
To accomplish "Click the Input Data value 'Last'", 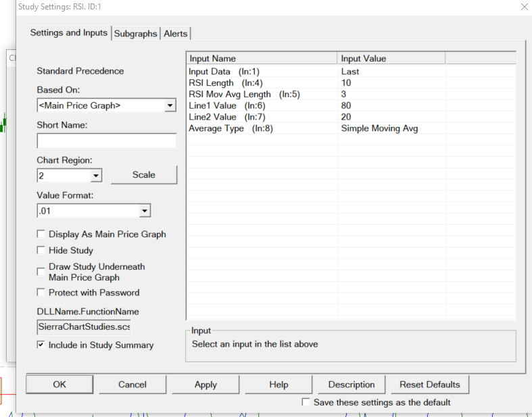I will [x=349, y=72].
